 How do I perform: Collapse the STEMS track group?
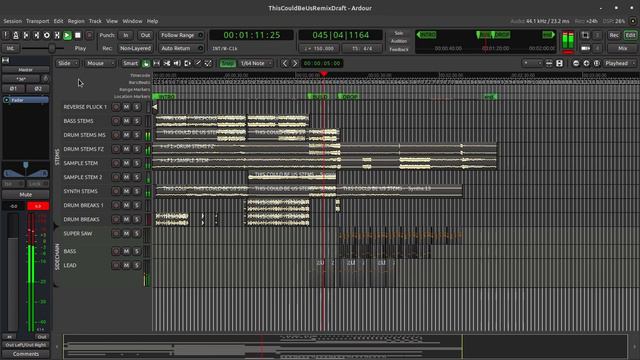point(57,157)
